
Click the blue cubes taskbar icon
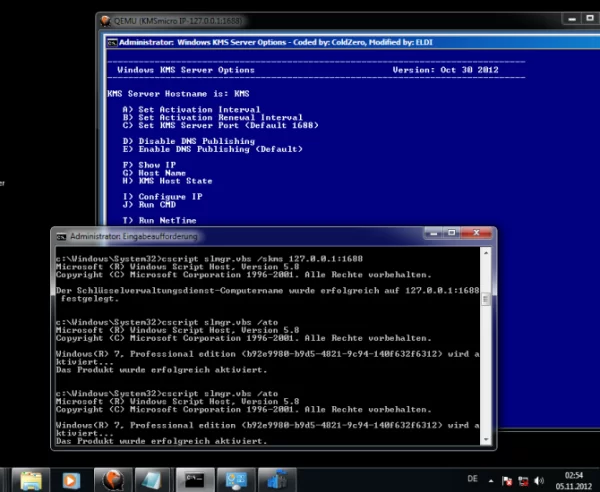coord(277,479)
